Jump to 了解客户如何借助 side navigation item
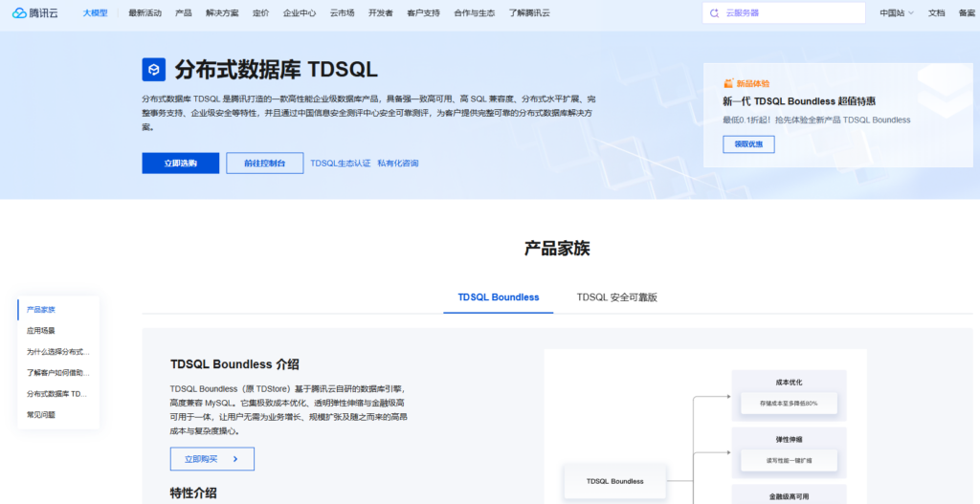Screen dimensions: 980x504 (58, 373)
